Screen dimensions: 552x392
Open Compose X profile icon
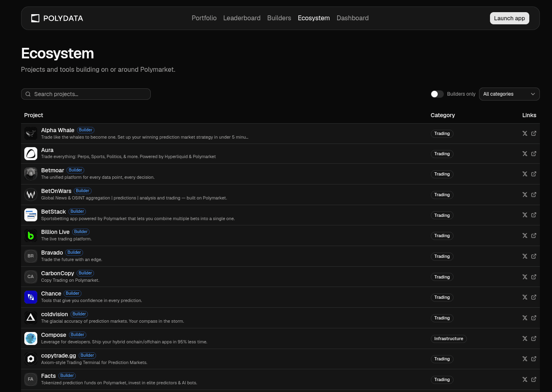click(x=525, y=338)
